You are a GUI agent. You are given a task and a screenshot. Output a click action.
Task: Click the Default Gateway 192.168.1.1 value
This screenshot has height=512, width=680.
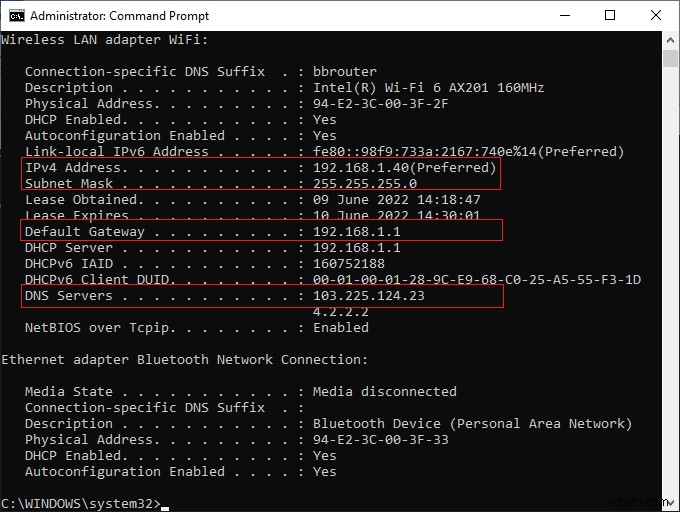[356, 232]
